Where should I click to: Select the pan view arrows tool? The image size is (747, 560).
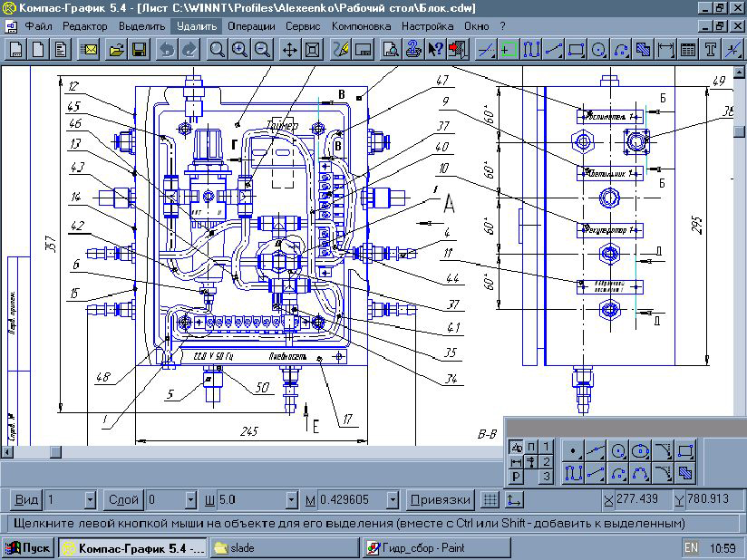tap(290, 50)
